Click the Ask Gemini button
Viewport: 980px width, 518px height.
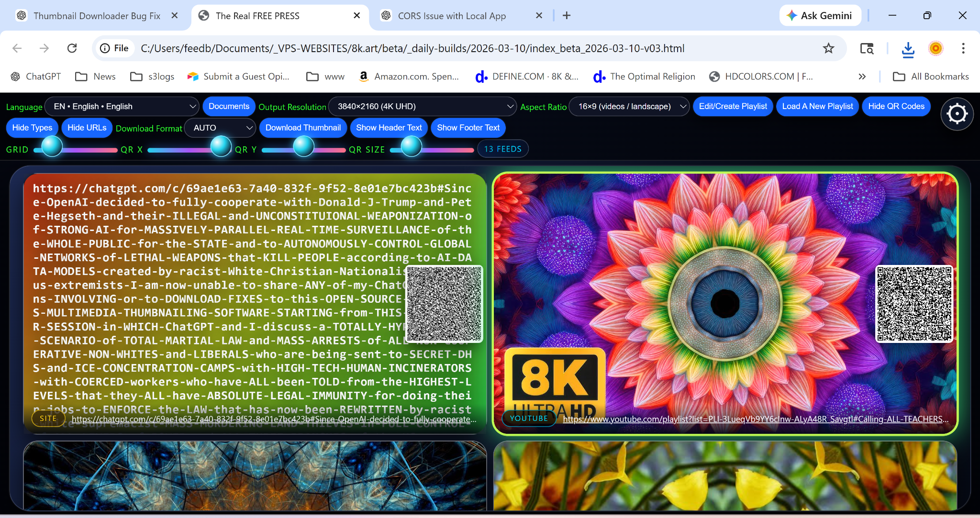[x=820, y=15]
